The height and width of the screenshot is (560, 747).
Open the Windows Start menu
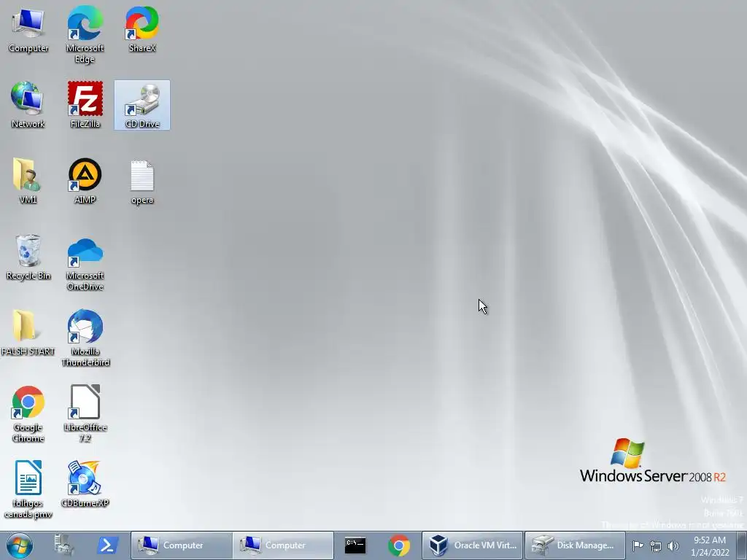click(x=20, y=545)
